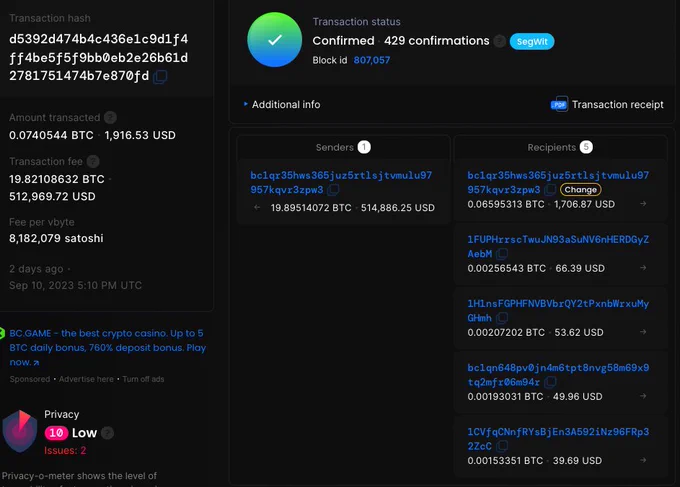The width and height of the screenshot is (680, 487).
Task: Click the 19.82108632 BTC fee value
Action: point(57,179)
